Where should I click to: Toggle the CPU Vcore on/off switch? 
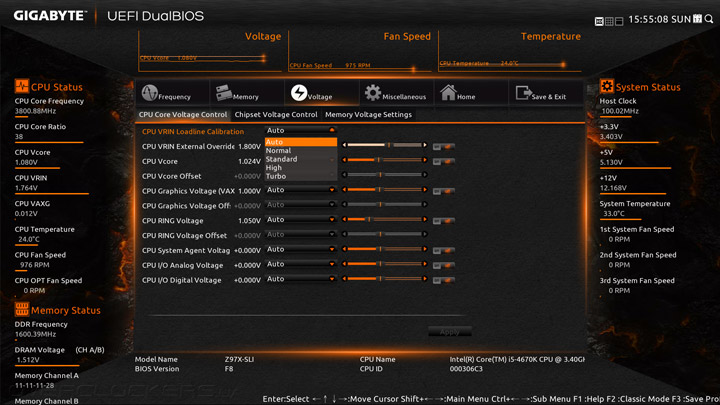coord(444,161)
